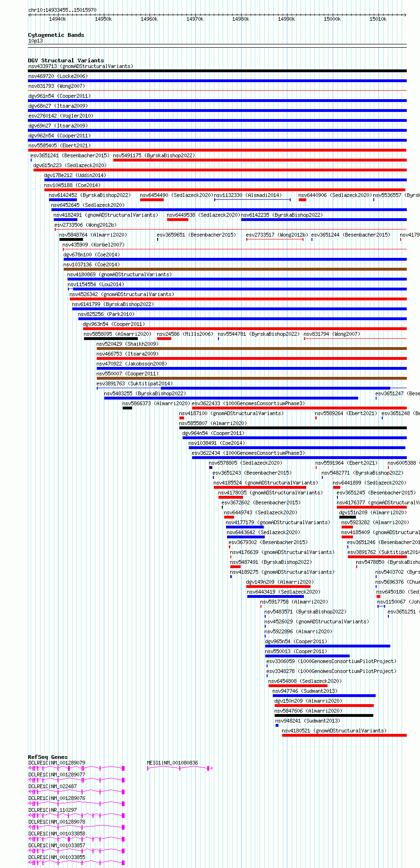Image resolution: width=420 pixels, height=868 pixels.
Task: Click the red bar under dgv149n209 (Almarri2020)
Action: [278, 587]
